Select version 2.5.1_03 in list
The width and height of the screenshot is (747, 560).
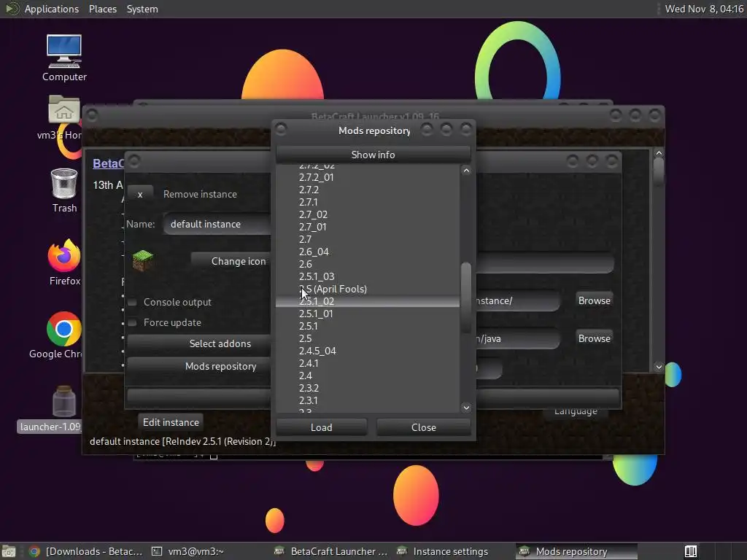(368, 276)
